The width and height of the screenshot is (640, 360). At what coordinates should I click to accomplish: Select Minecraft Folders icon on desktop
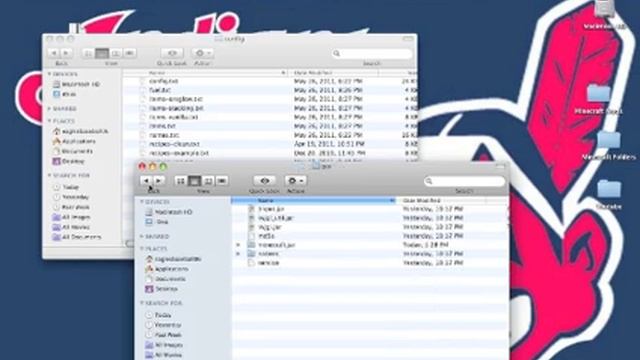[x=609, y=145]
